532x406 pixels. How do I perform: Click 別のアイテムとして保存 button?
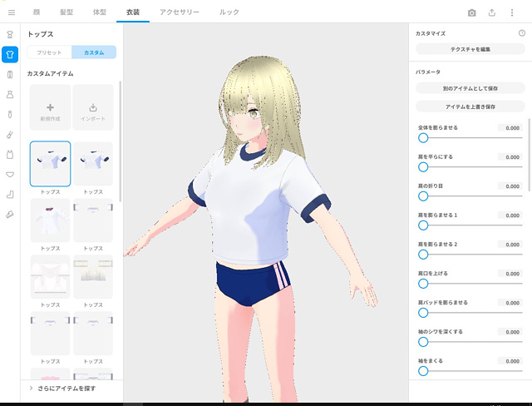tap(470, 87)
